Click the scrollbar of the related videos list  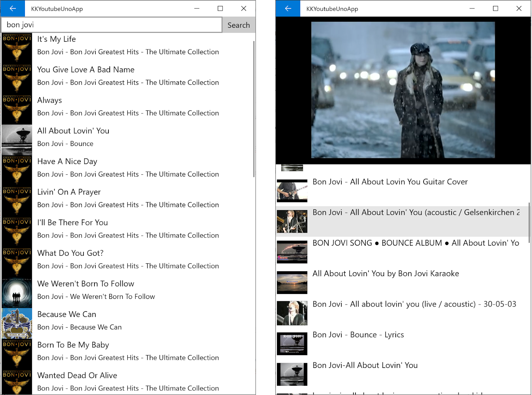[529, 223]
